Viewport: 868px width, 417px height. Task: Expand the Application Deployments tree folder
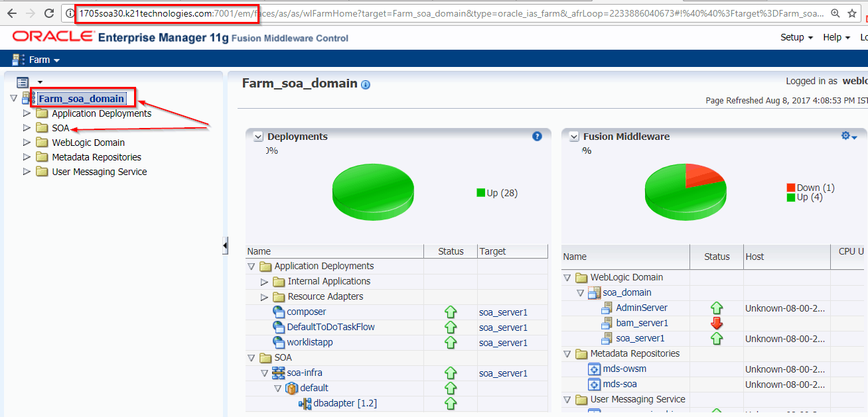pos(27,113)
